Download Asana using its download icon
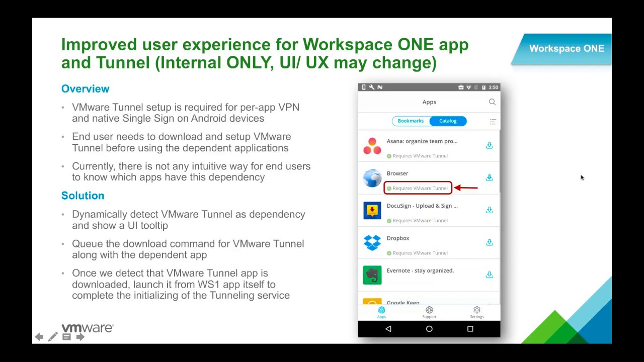Viewport: 644px width, 362px height. [489, 145]
